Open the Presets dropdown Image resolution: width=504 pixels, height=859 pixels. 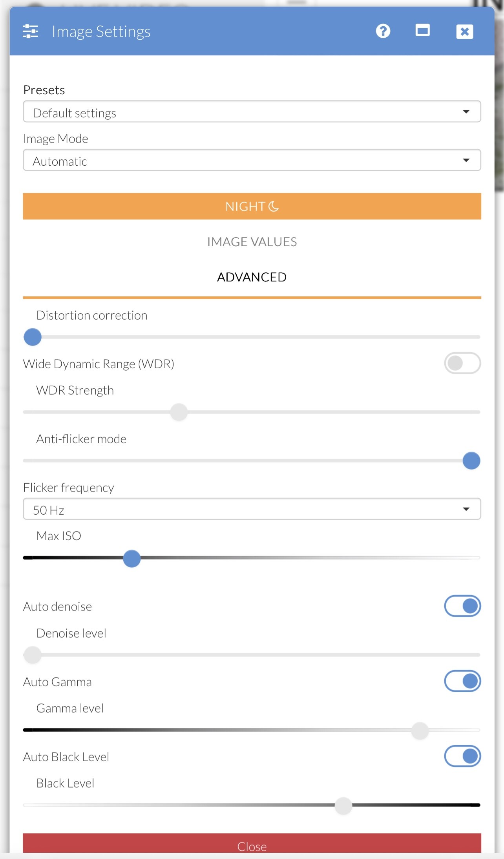[x=252, y=112]
